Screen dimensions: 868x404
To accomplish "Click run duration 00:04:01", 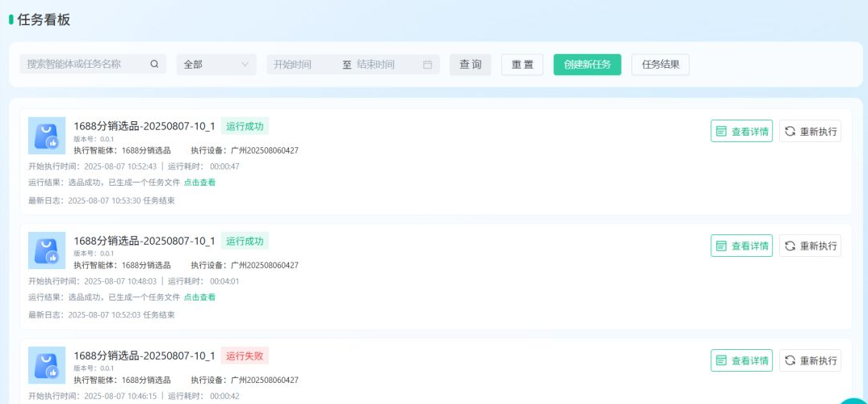I will pyautogui.click(x=224, y=281).
